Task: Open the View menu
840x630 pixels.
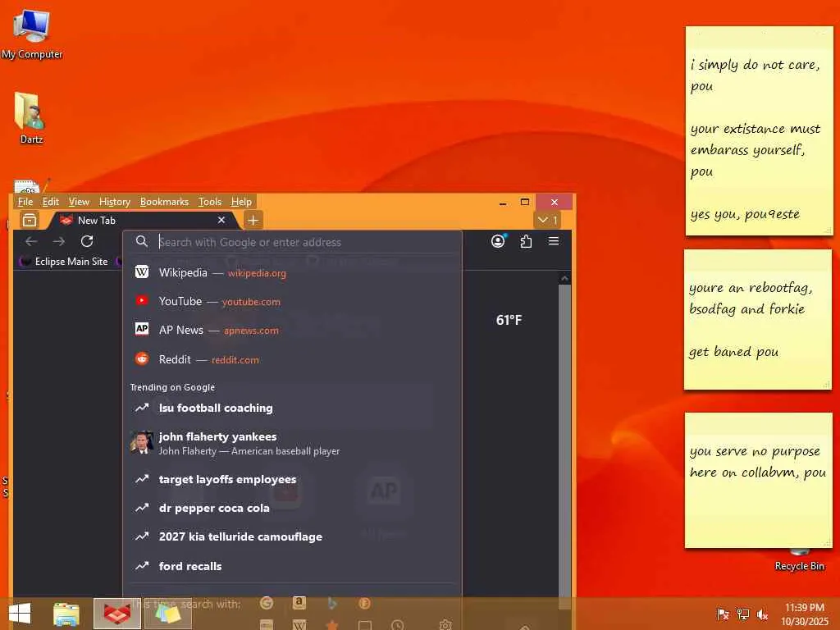Action: 79,202
